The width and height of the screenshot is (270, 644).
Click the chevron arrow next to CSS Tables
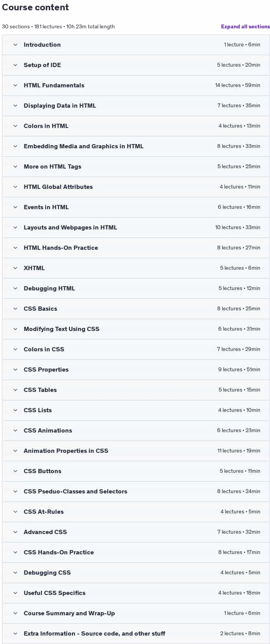15,390
